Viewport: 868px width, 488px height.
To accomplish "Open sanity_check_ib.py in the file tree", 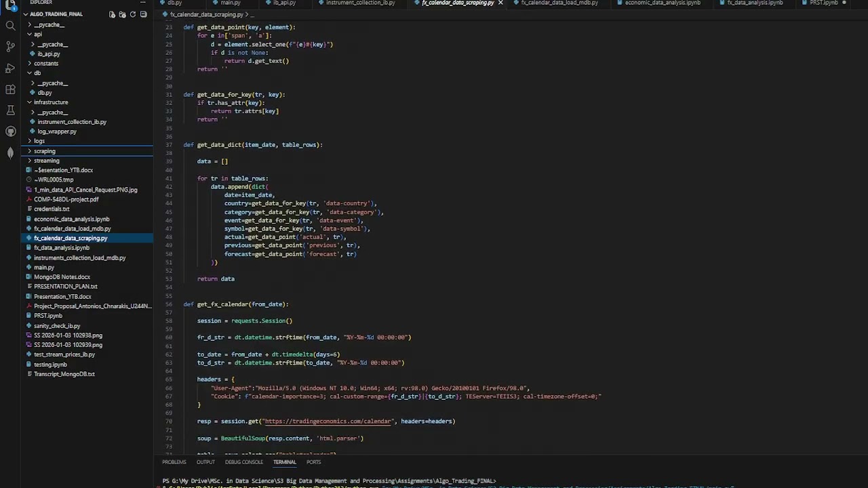I will (x=57, y=326).
